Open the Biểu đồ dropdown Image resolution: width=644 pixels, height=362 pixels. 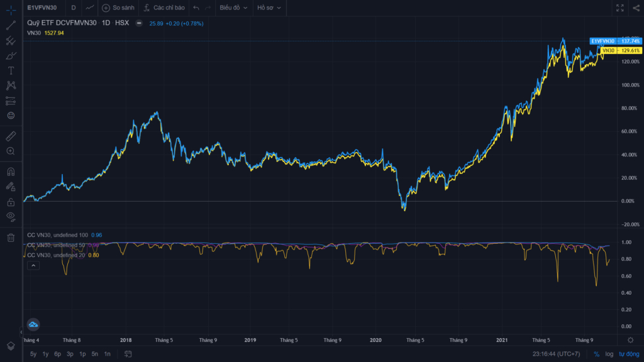point(233,8)
